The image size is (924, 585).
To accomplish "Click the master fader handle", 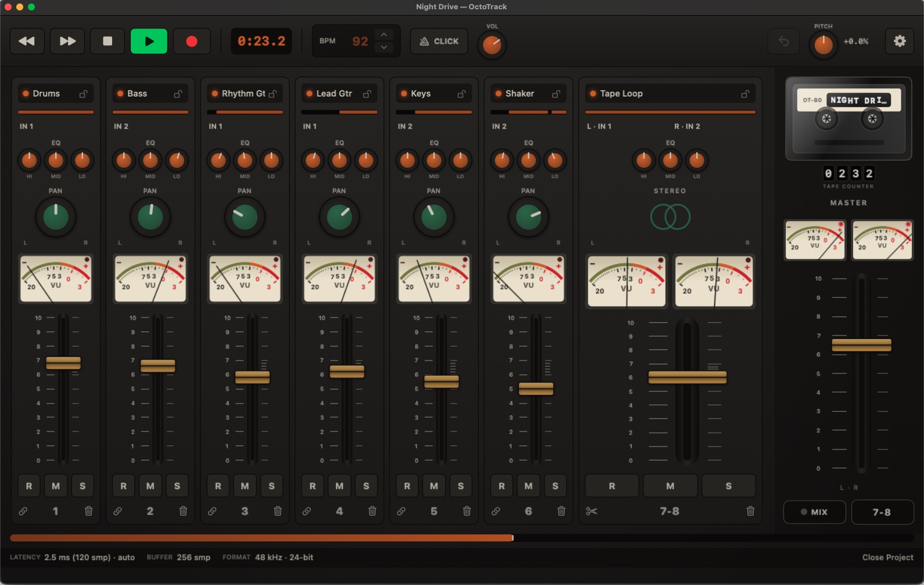I will click(x=861, y=345).
